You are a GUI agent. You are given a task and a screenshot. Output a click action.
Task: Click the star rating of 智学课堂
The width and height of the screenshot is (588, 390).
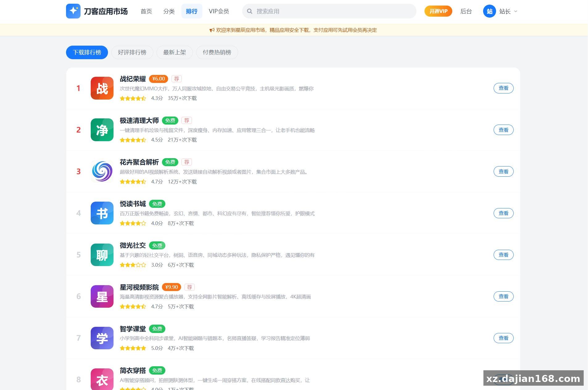click(133, 348)
